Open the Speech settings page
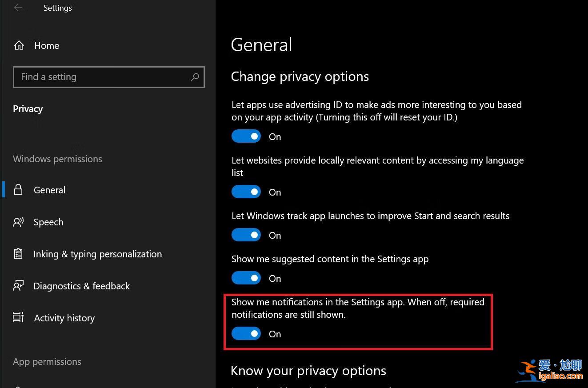 pyautogui.click(x=48, y=222)
